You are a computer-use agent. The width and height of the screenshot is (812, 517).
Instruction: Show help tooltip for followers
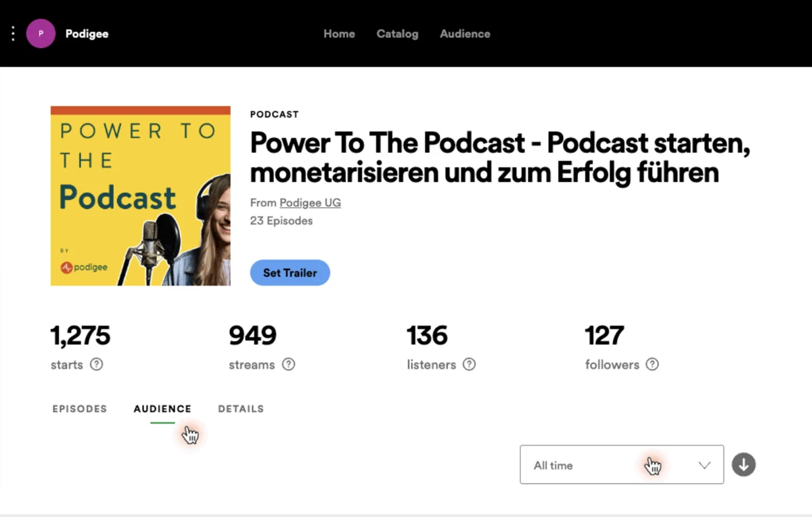point(652,364)
